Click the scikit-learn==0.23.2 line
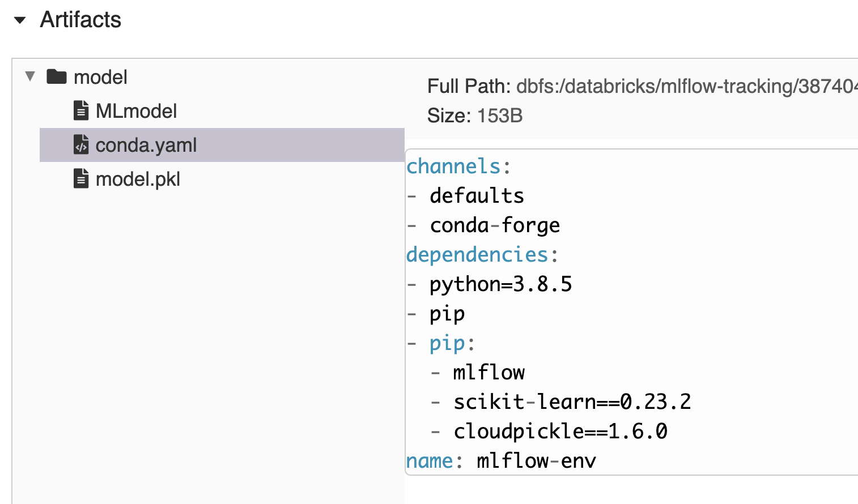 tap(572, 402)
